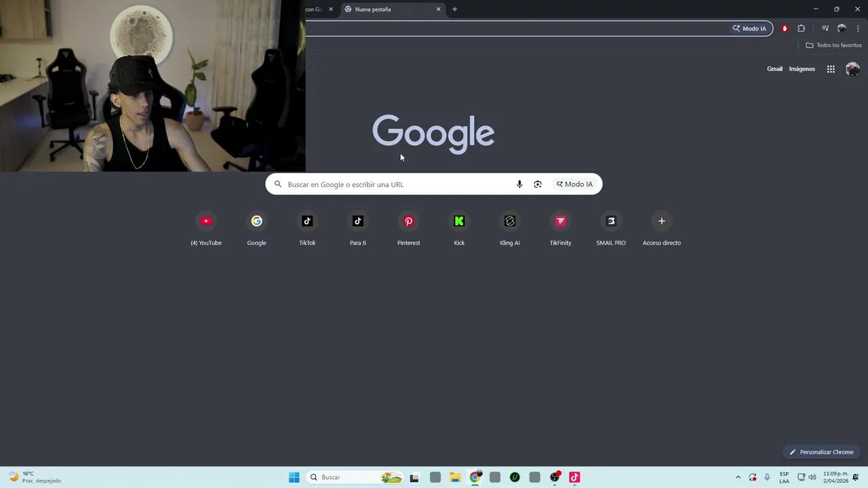Open the Google apps grid
Screen dimensions: 868x488
[x=831, y=69]
